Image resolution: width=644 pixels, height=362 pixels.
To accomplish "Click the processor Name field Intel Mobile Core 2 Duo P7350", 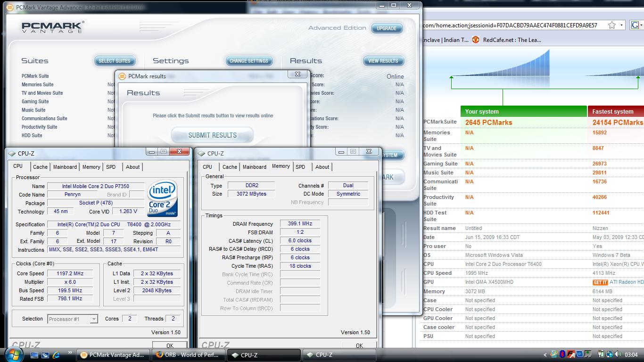I will click(x=96, y=186).
